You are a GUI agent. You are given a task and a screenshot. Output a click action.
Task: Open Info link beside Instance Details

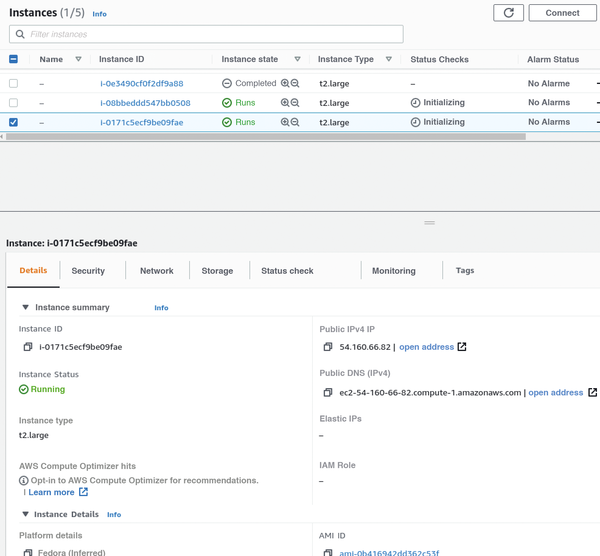[114, 515]
